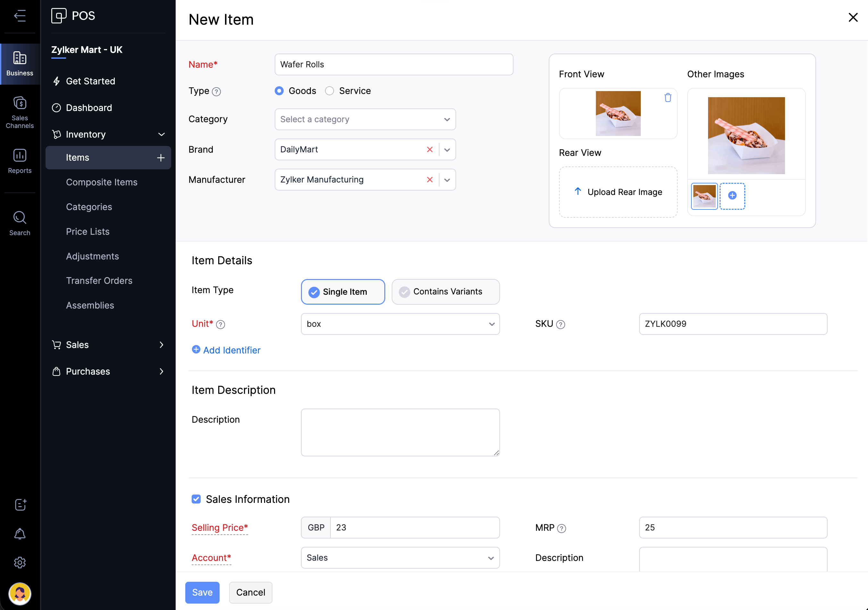Viewport: 868px width, 610px height.
Task: Click the MRP field showing 25
Action: click(733, 528)
